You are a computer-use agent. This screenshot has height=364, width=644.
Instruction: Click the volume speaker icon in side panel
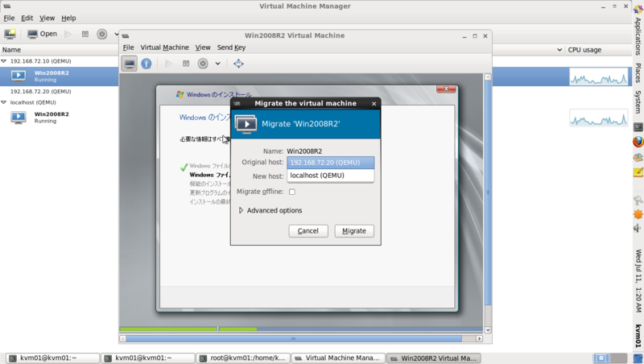638,228
